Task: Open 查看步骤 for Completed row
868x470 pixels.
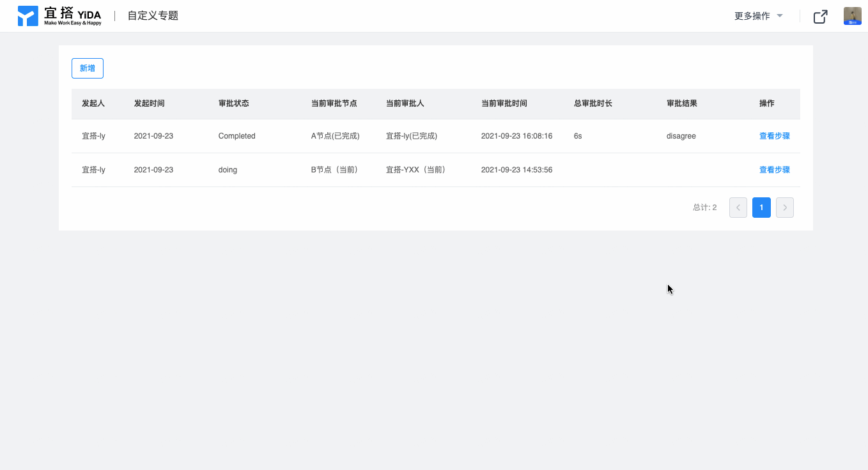Action: 774,136
